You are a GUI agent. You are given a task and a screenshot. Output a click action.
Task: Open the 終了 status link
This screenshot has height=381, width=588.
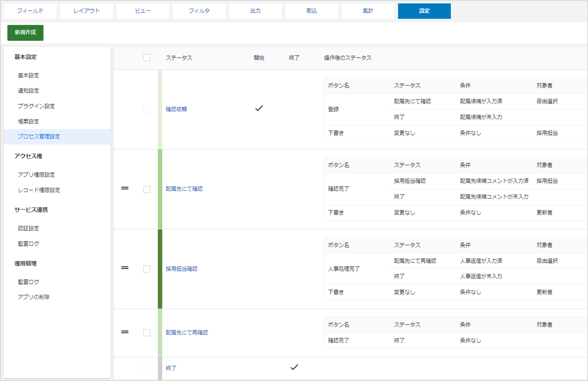(x=171, y=368)
